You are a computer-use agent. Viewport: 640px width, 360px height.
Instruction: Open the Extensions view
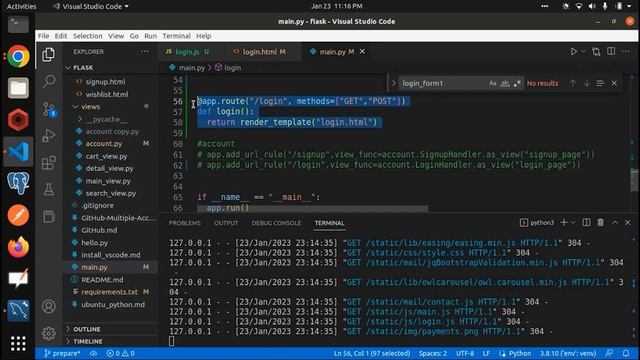tap(49, 162)
